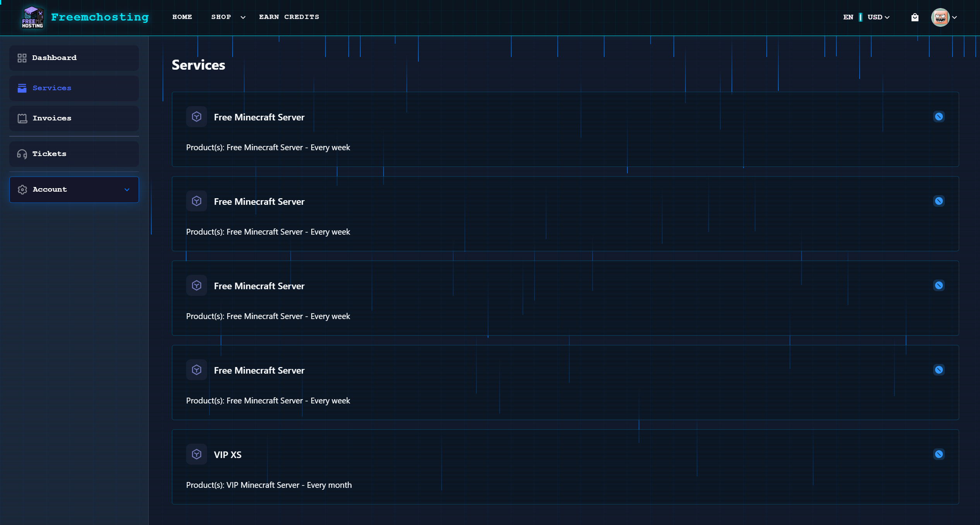Open the SHOP dropdown menu
The height and width of the screenshot is (525, 980).
[x=228, y=17]
